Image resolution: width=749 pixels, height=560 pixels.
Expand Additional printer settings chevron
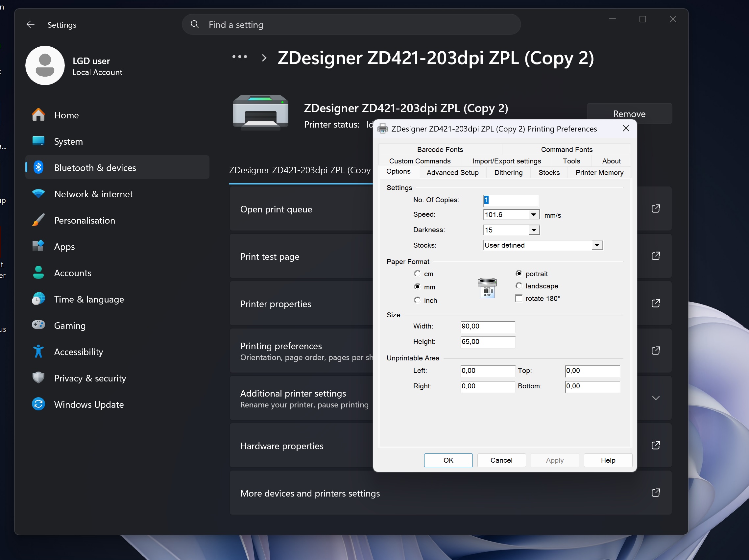[656, 398]
